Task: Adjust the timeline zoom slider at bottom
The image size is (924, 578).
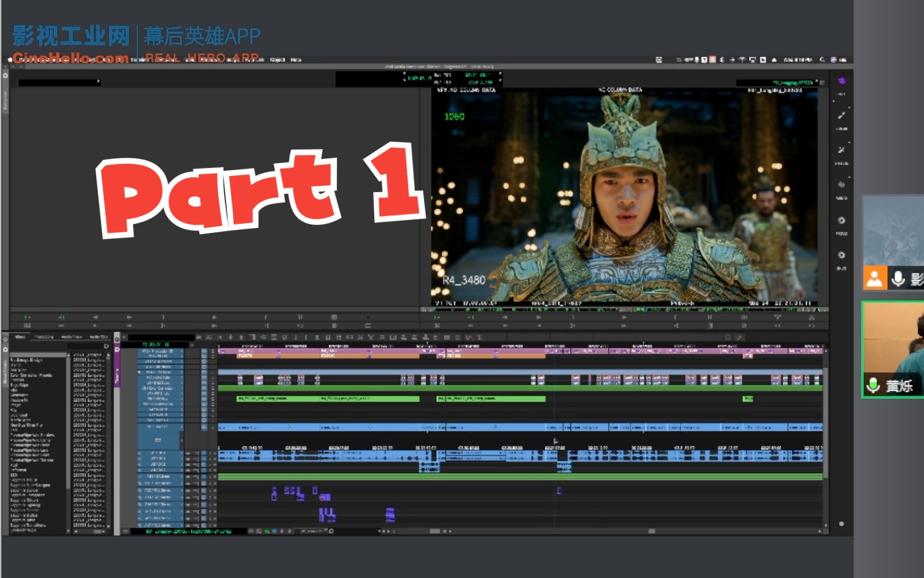Action: click(436, 531)
